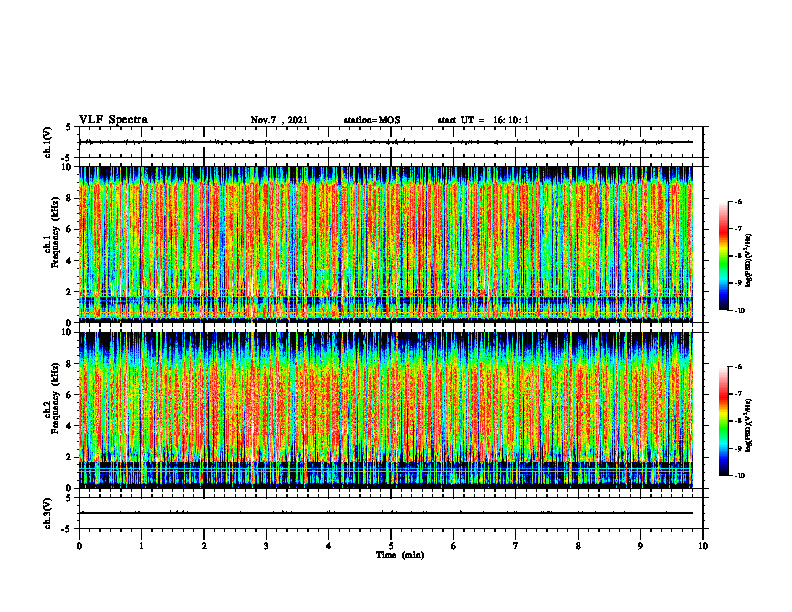
Task: Select the "start UT = 16:10:1" text
Action: [x=483, y=120]
